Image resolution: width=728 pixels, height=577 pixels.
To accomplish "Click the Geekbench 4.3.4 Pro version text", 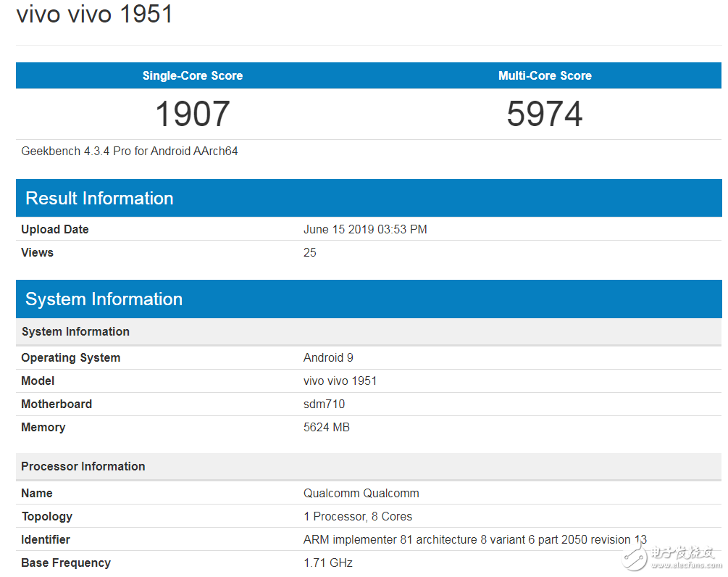I will pyautogui.click(x=129, y=151).
